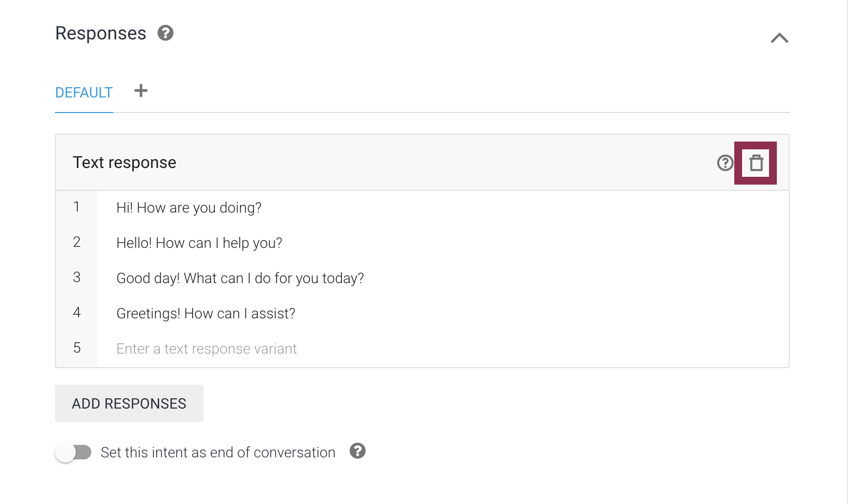Viewport: 850px width, 504px height.
Task: Select "Good day! What can I do" response
Action: click(240, 278)
